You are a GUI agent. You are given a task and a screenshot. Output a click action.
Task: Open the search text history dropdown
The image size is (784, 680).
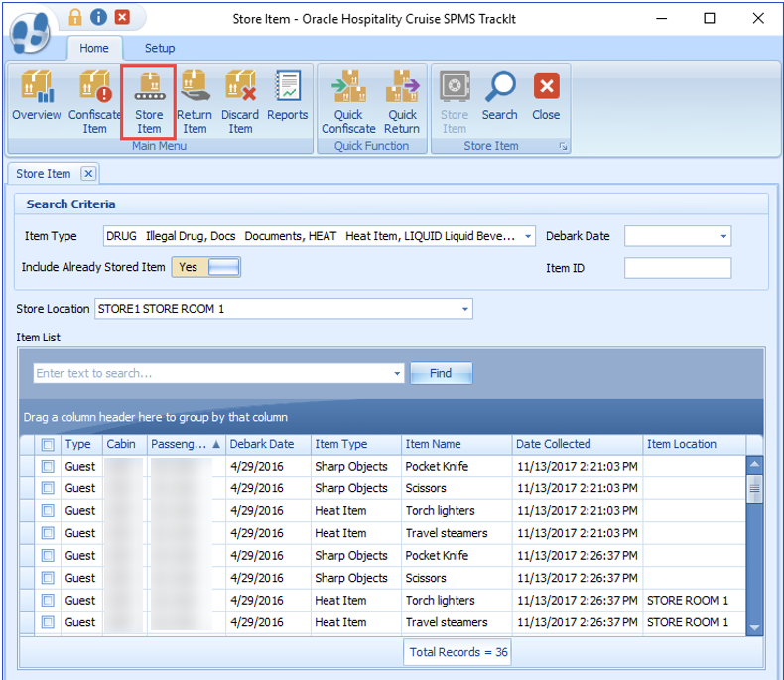tap(397, 373)
